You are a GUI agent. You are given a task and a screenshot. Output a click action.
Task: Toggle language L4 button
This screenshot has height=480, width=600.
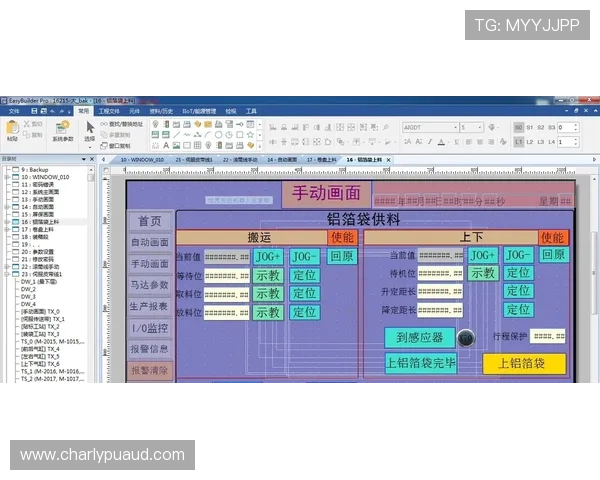(x=551, y=142)
